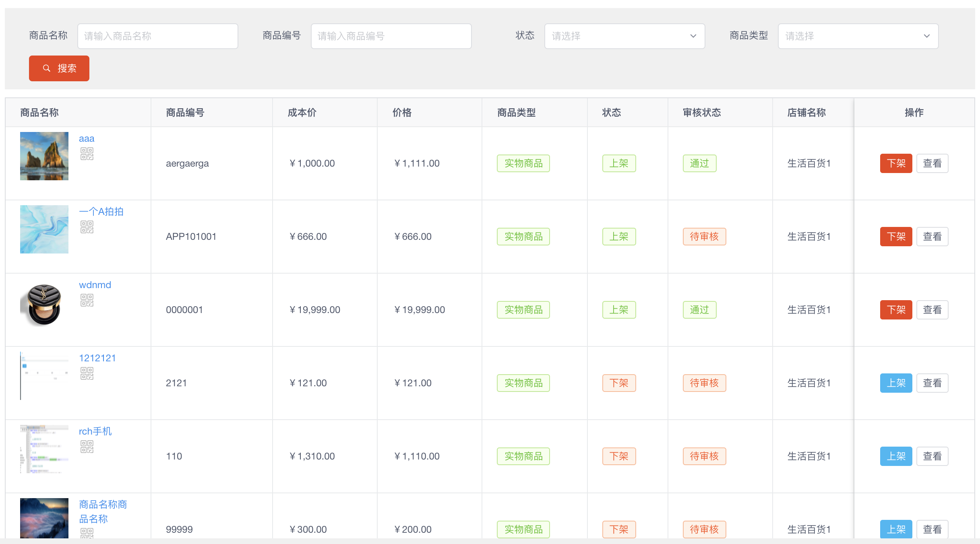Click 上架 button for 99999 row
This screenshot has height=544, width=980.
tap(896, 529)
